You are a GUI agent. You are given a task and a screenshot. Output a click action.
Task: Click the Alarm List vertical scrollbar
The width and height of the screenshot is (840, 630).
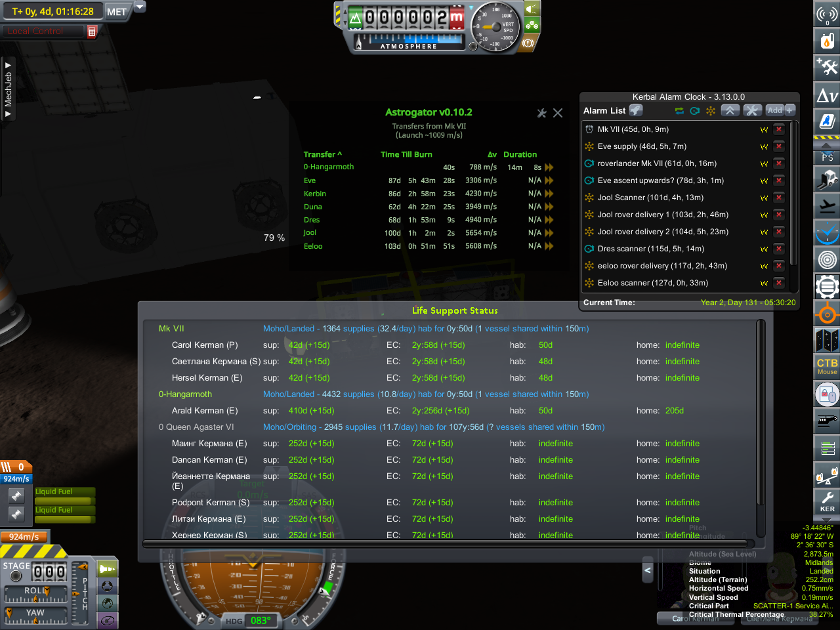click(793, 194)
